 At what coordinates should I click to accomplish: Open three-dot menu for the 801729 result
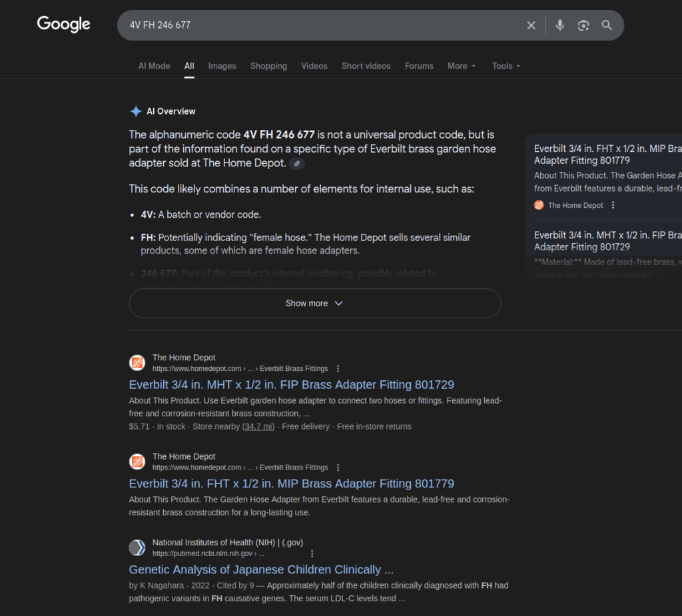click(x=338, y=368)
